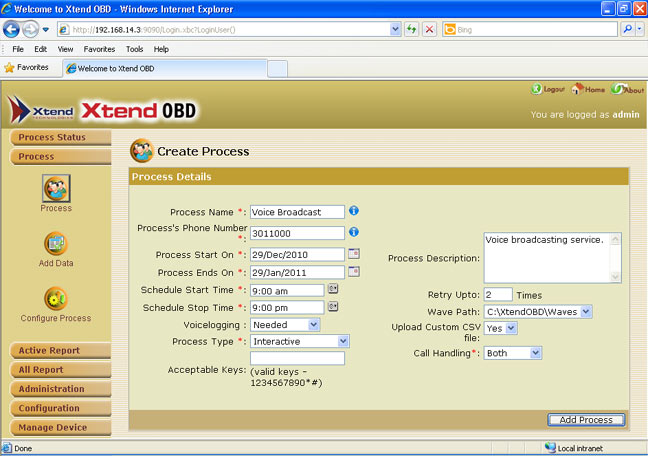Image resolution: width=648 pixels, height=456 pixels.
Task: Click the Refresh page icon
Action: [x=412, y=29]
